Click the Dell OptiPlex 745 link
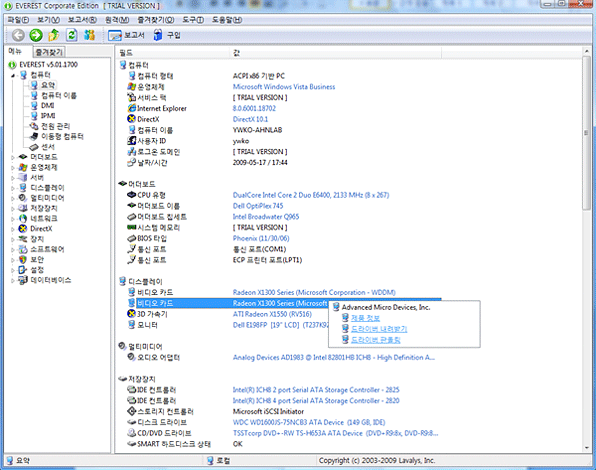This screenshot has width=596, height=470. (x=258, y=206)
